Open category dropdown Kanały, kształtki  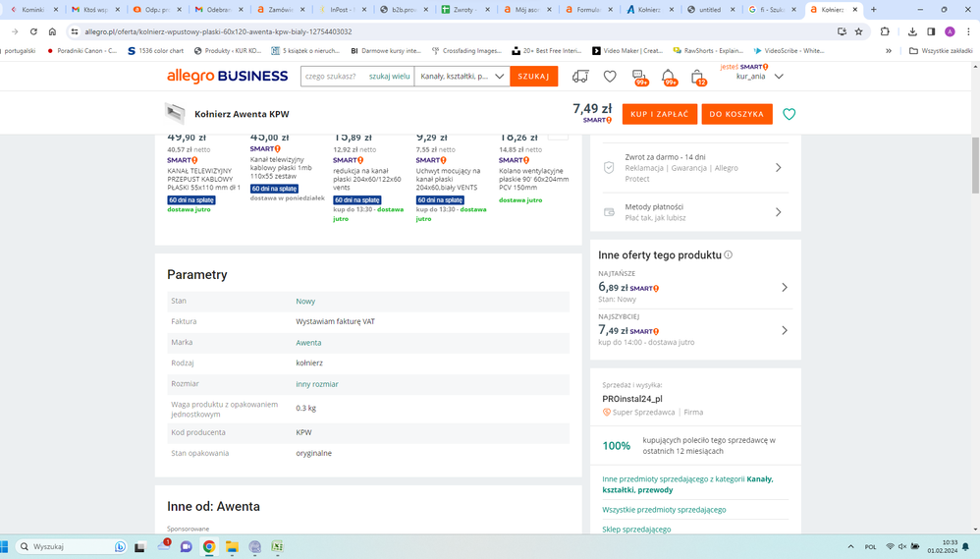point(462,77)
